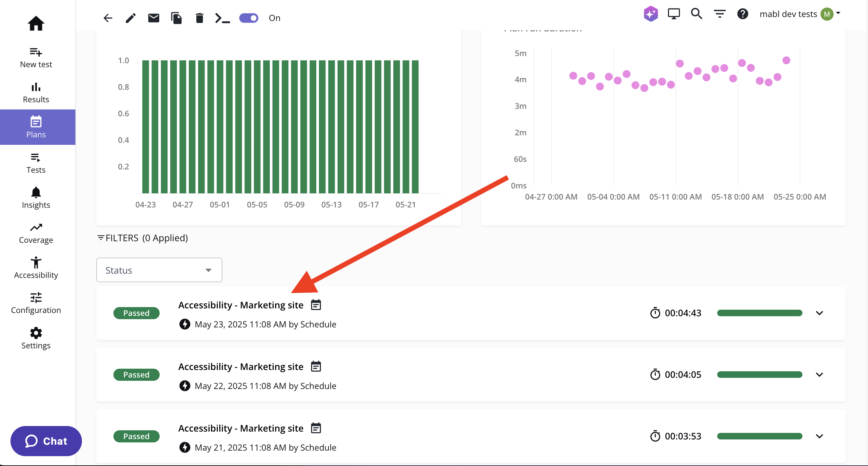Click FILTERS (0 Applied) label
Image resolution: width=868 pixels, height=466 pixels.
pos(143,238)
